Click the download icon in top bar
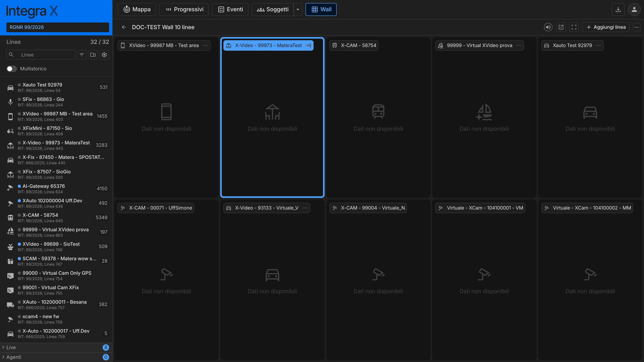The width and height of the screenshot is (644, 362). (x=618, y=9)
